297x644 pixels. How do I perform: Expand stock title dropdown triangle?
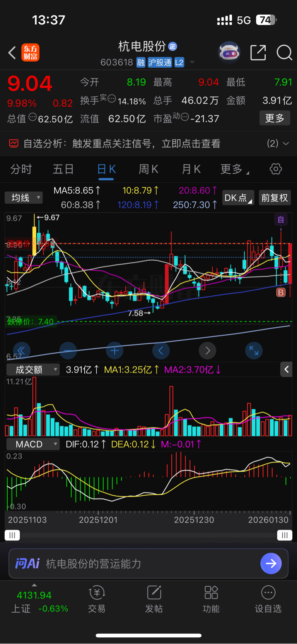pyautogui.click(x=192, y=62)
